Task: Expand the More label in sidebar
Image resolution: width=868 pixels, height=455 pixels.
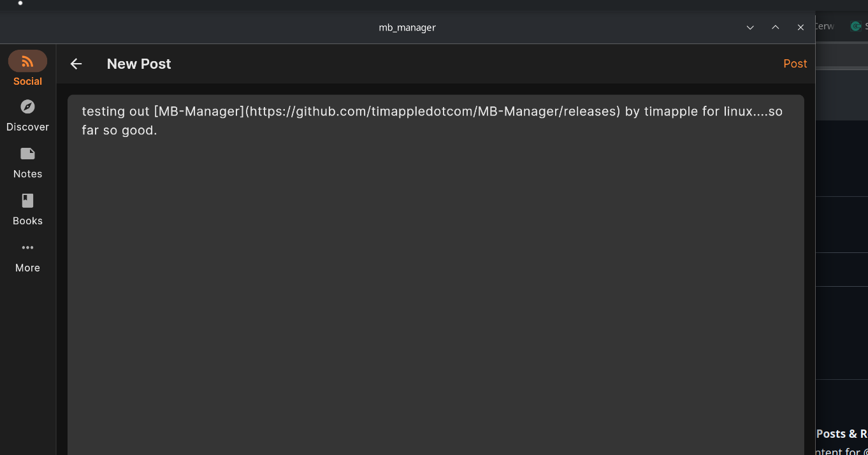Action: (x=27, y=268)
